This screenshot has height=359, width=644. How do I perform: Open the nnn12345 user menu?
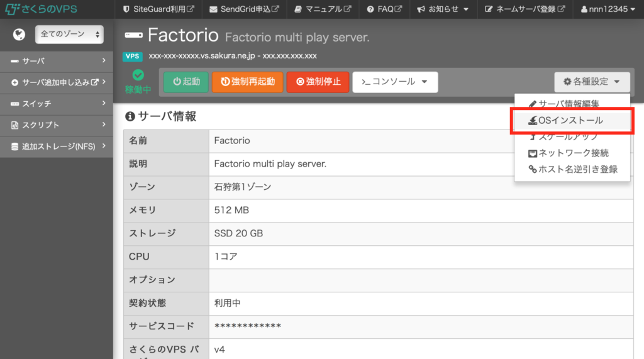[608, 9]
